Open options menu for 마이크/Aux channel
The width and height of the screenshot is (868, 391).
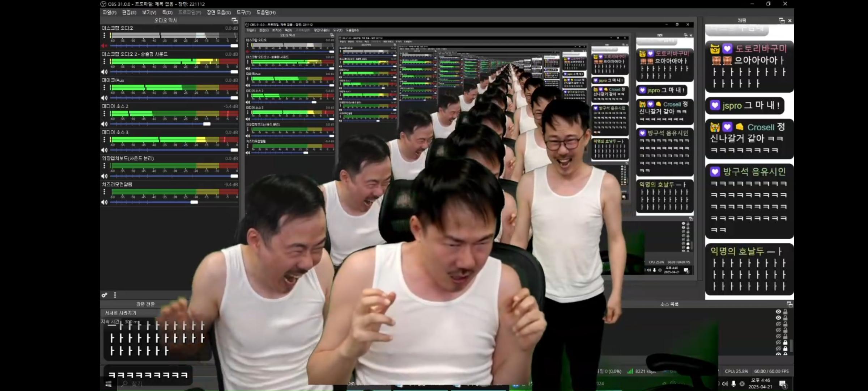coord(105,88)
